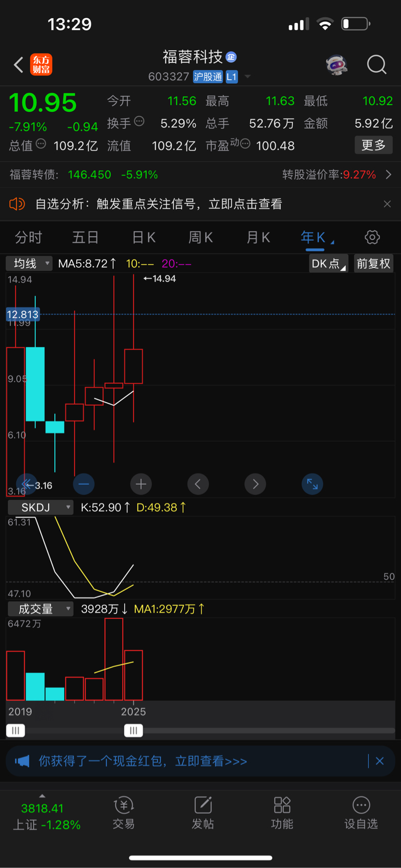
Task: Open the 前复权 adjustment option
Action: point(373,264)
